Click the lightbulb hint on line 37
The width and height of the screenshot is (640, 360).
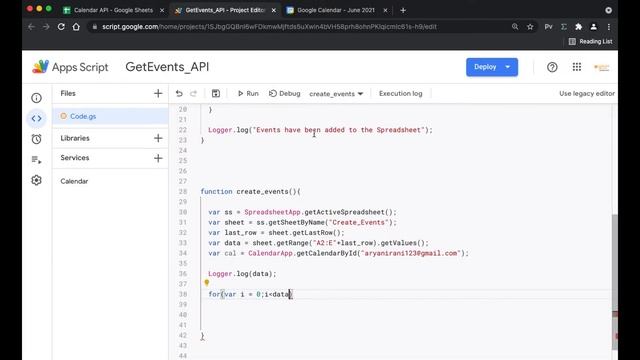[x=207, y=282]
